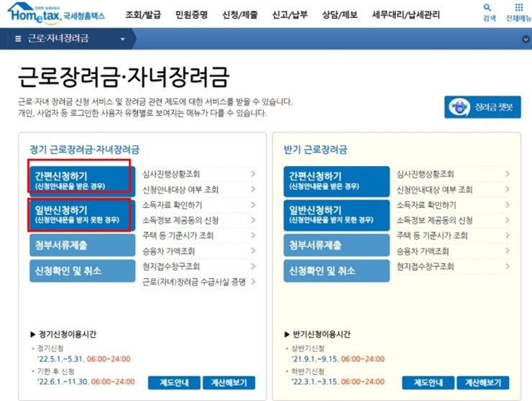The image size is (532, 401).
Task: Click 일반신청하기 under 반기 근로장려금
Action: 336,215
